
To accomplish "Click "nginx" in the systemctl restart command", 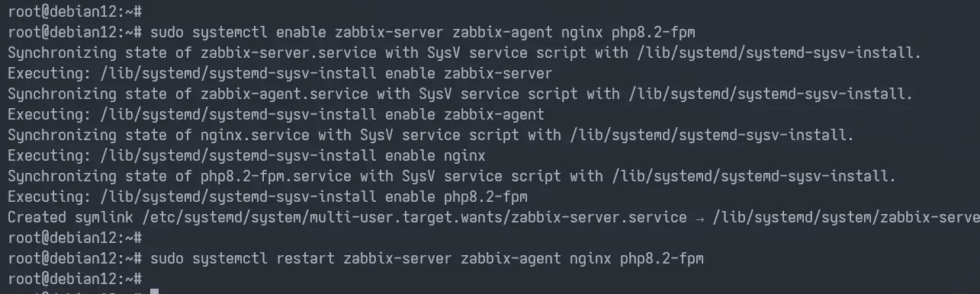I will [590, 259].
